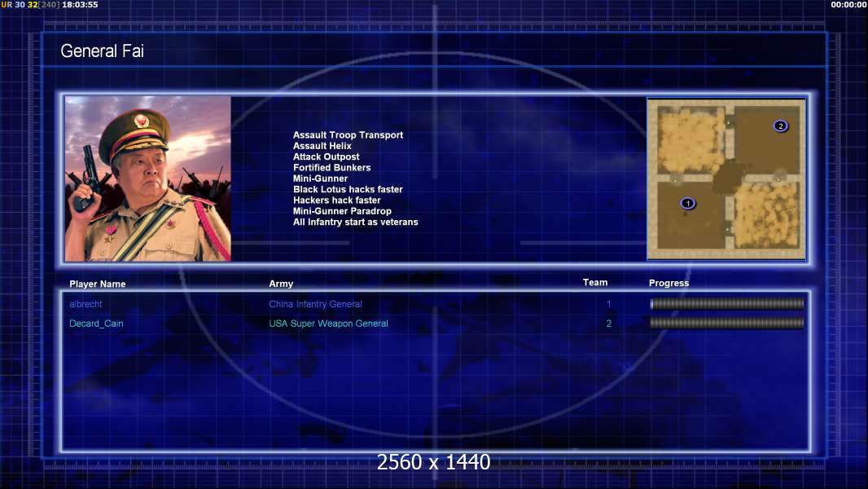This screenshot has width=868, height=489.
Task: Click the 'UR 30 32[240]' stats overlay
Action: point(30,4)
